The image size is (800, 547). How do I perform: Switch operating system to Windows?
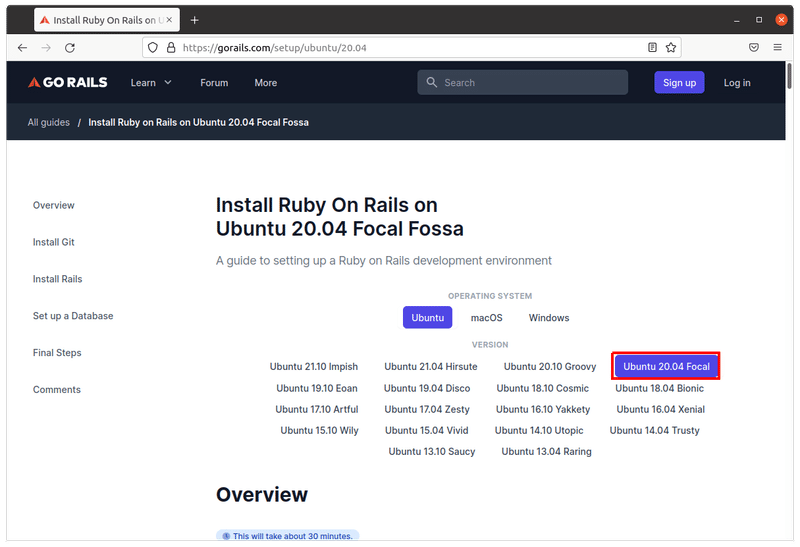(549, 318)
